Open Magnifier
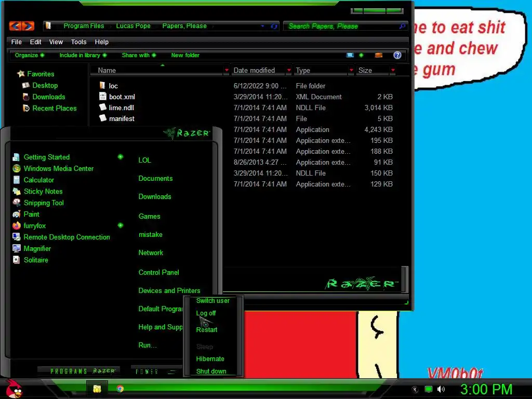This screenshot has width=532, height=399. 37,249
